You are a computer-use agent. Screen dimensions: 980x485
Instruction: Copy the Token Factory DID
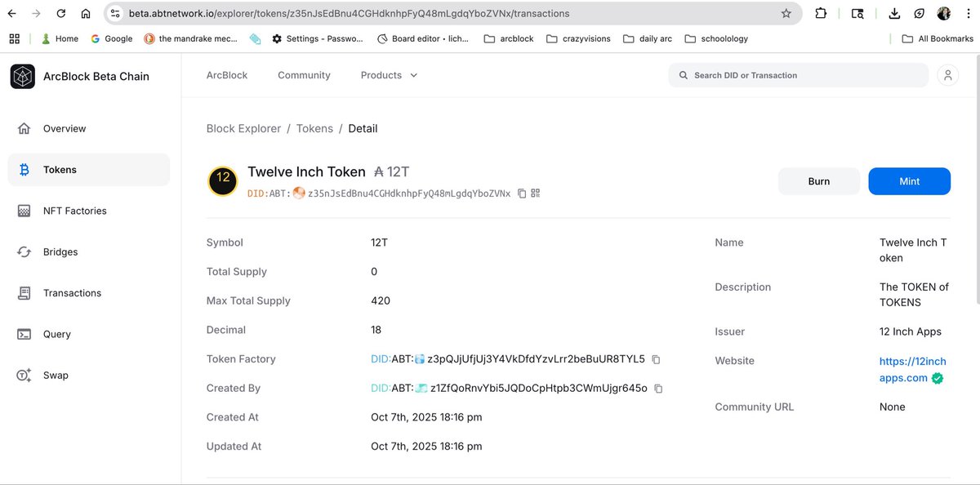coord(656,359)
